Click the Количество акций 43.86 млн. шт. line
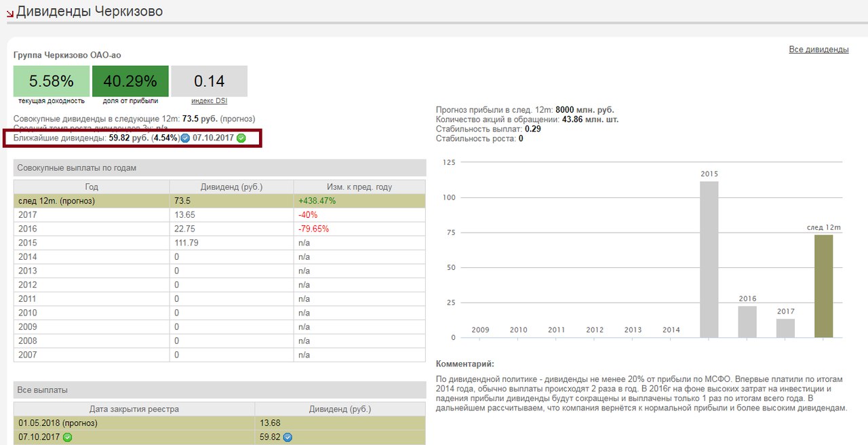This screenshot has height=445, width=868. [528, 119]
